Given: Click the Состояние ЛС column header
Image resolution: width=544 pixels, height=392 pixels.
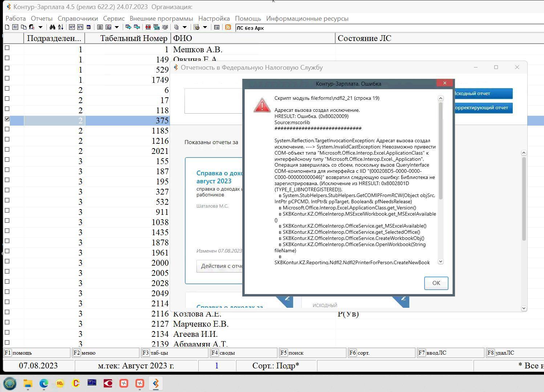Looking at the screenshot, I should tap(439, 38).
